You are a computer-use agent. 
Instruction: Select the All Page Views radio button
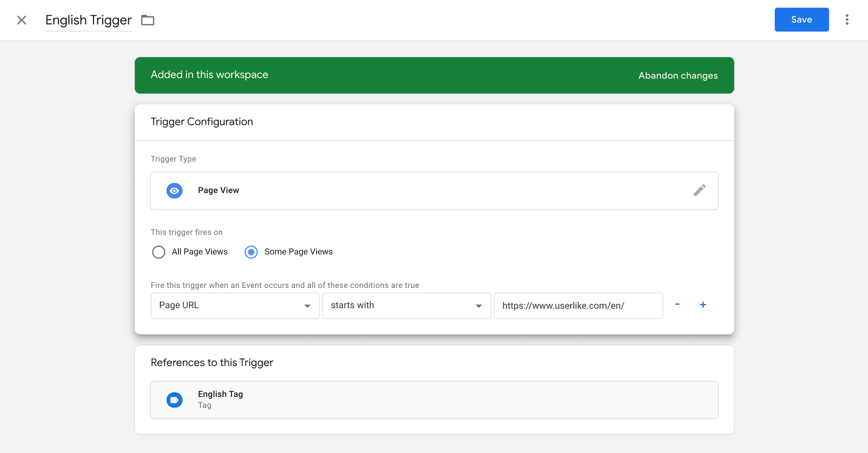pyautogui.click(x=159, y=252)
